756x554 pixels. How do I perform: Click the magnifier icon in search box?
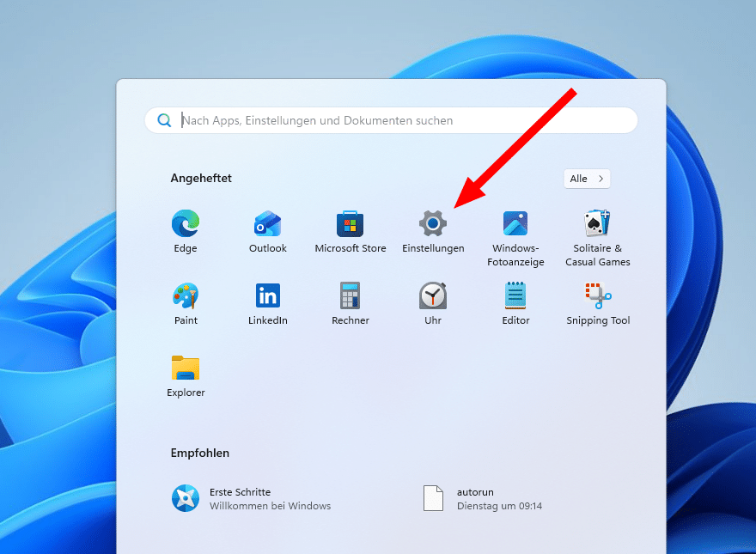click(164, 121)
